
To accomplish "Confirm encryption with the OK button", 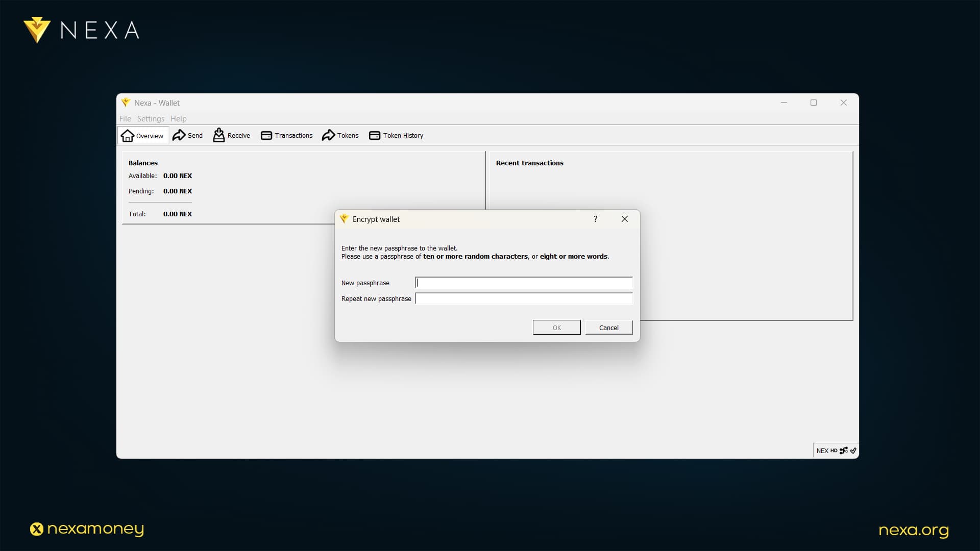I will point(556,328).
